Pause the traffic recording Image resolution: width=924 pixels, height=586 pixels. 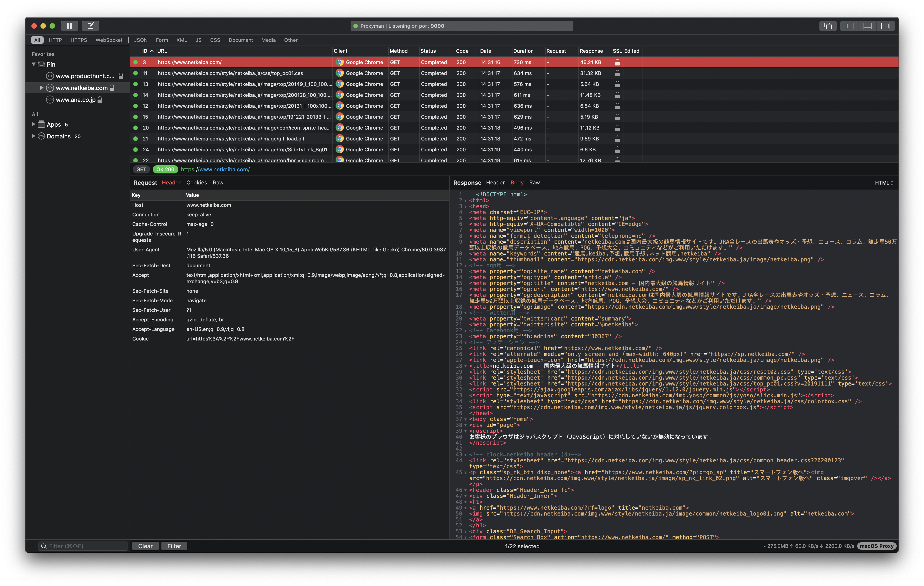(69, 26)
